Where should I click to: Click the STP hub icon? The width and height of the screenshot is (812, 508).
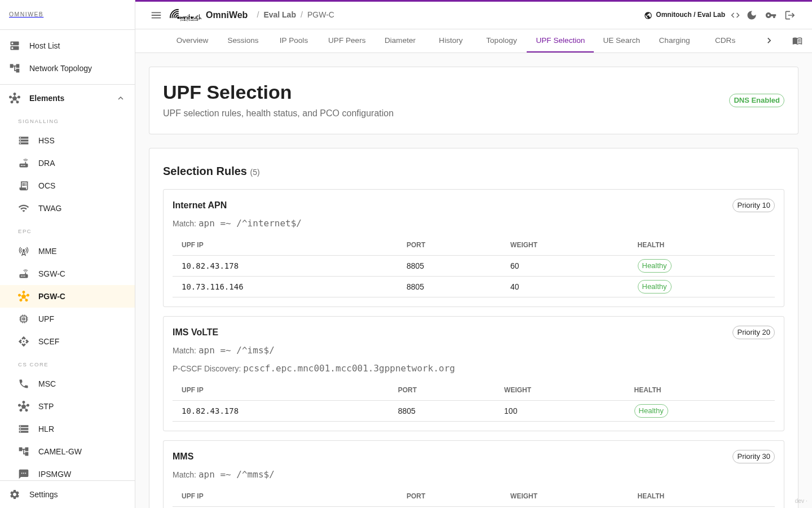click(24, 406)
